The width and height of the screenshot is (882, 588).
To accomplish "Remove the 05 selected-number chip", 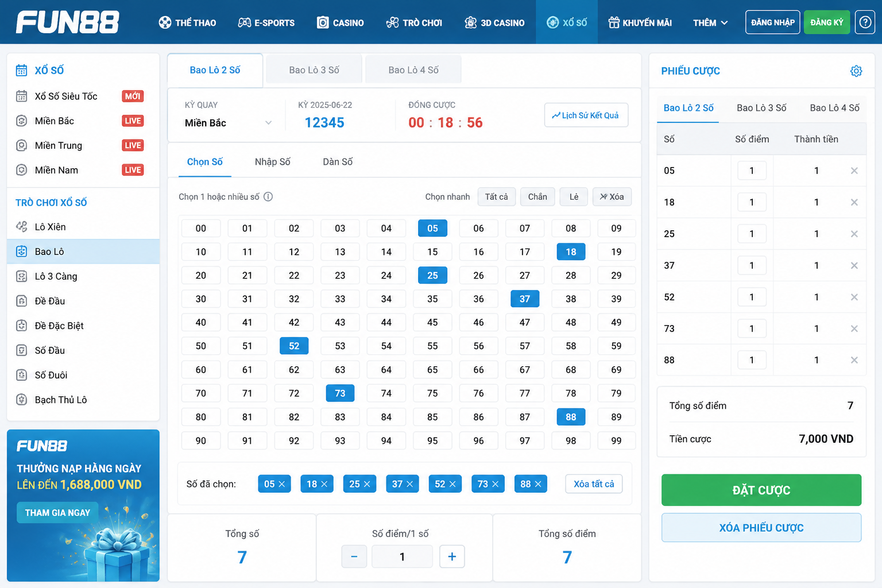I will point(282,484).
